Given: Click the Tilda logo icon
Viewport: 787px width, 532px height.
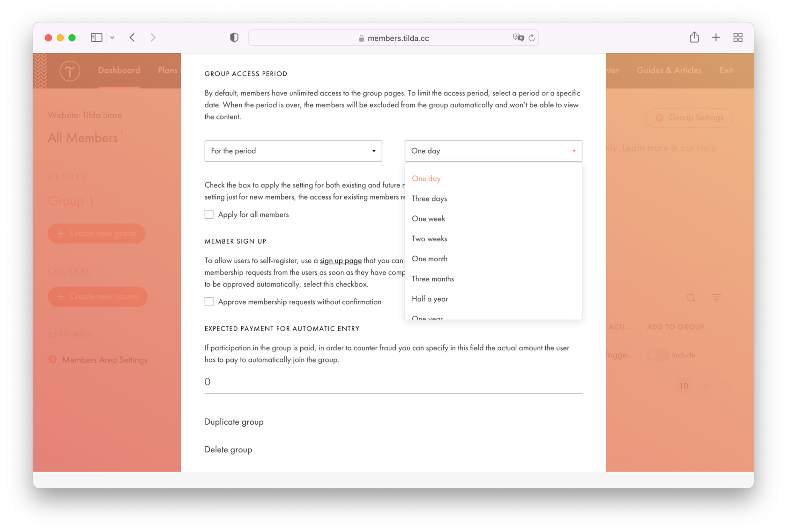Looking at the screenshot, I should (x=70, y=71).
